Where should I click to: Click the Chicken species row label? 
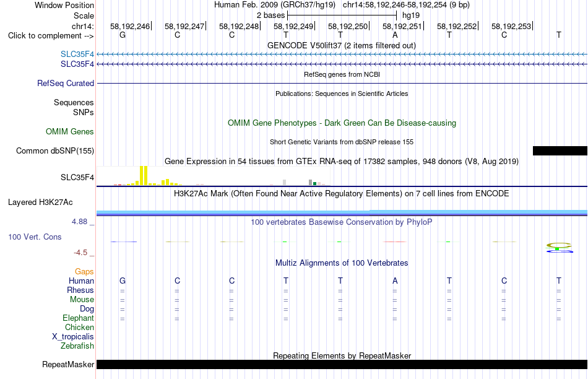coord(79,327)
